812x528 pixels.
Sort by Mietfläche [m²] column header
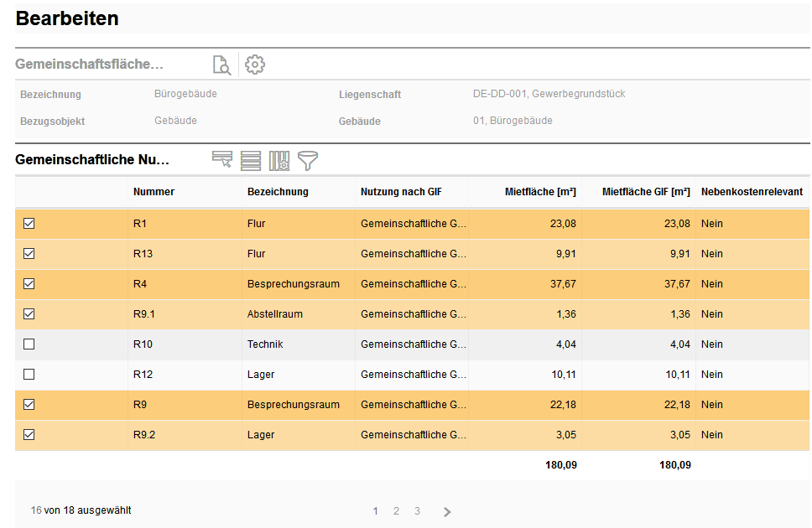click(x=540, y=192)
